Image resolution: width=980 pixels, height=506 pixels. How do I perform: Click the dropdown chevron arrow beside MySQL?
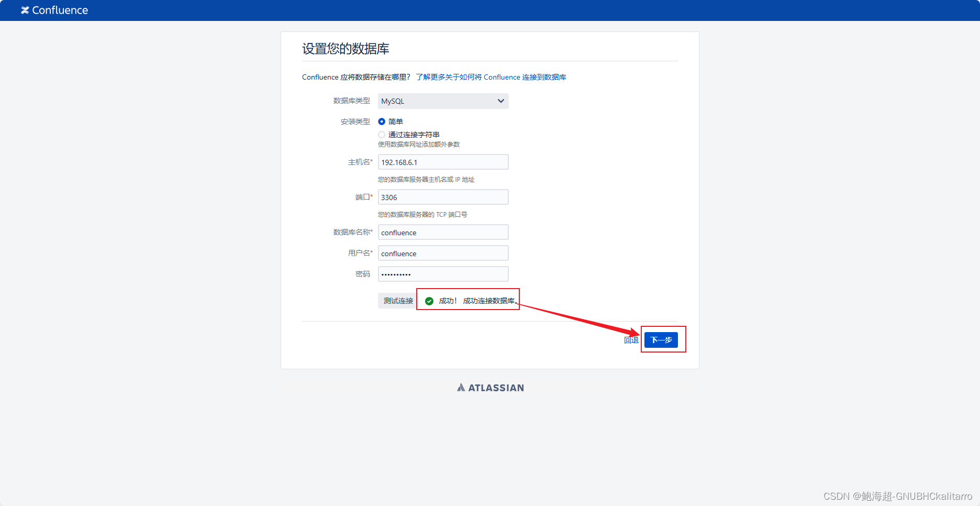tap(501, 101)
